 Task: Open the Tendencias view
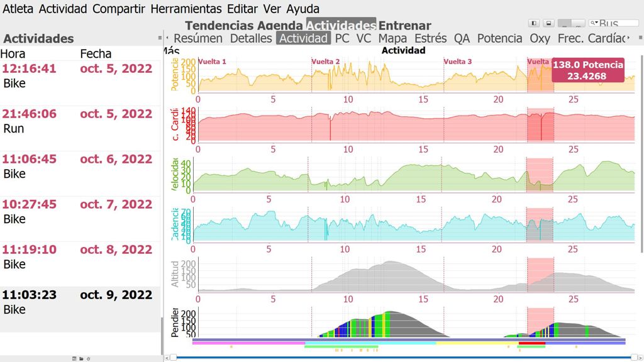(219, 26)
